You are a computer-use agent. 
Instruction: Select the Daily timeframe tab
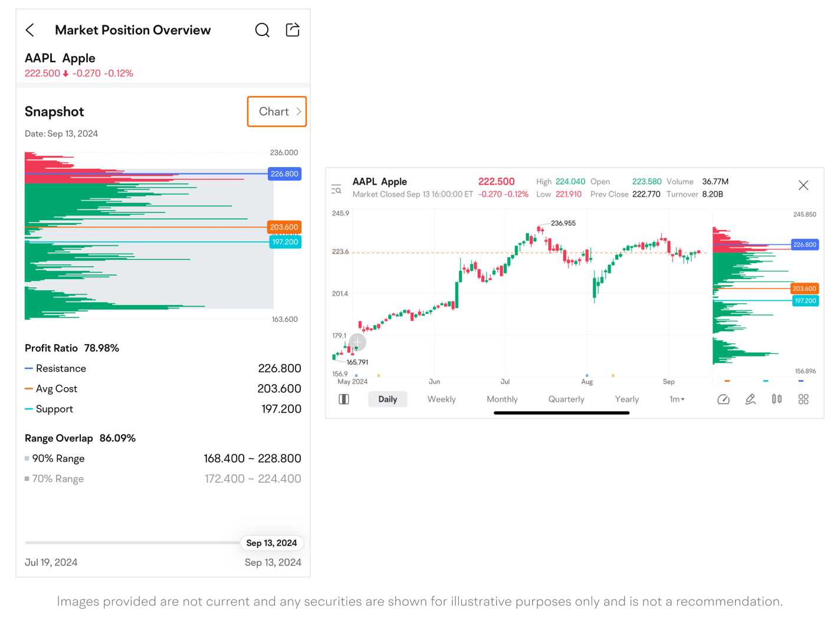point(388,399)
